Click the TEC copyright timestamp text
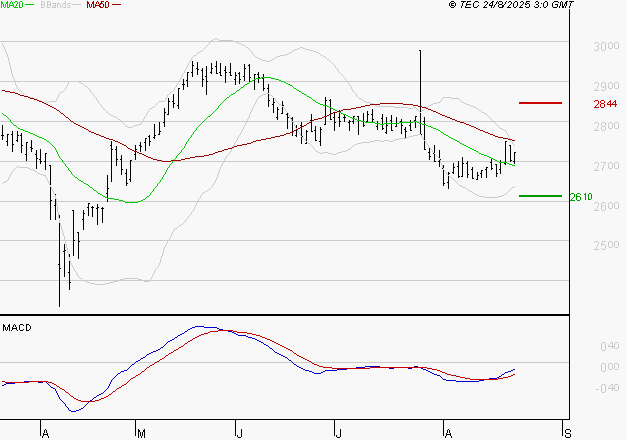This screenshot has height=440, width=627. coord(511,5)
